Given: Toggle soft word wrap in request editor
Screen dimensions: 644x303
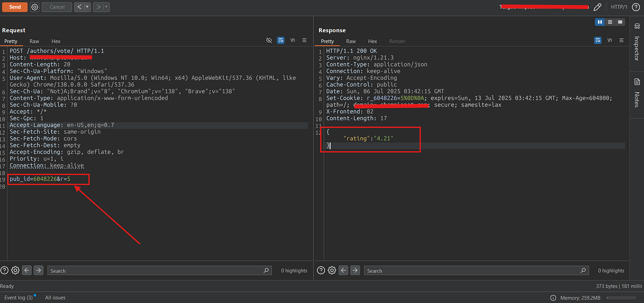Looking at the screenshot, I should click(279, 40).
